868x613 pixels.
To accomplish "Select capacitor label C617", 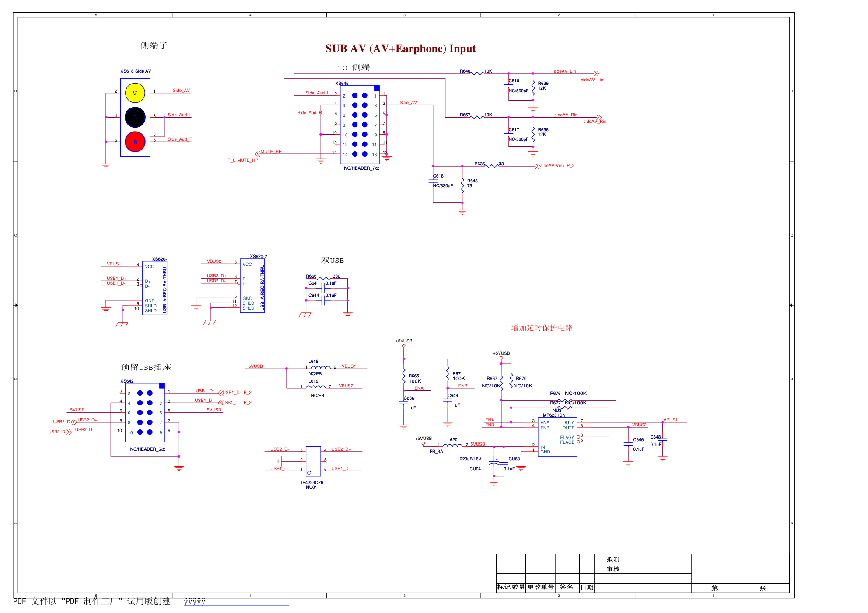I will (514, 129).
